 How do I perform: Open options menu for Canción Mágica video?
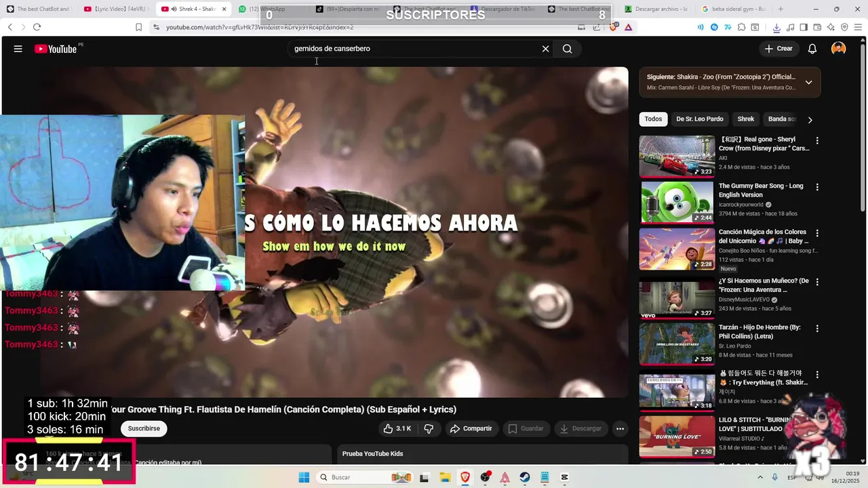(x=817, y=234)
